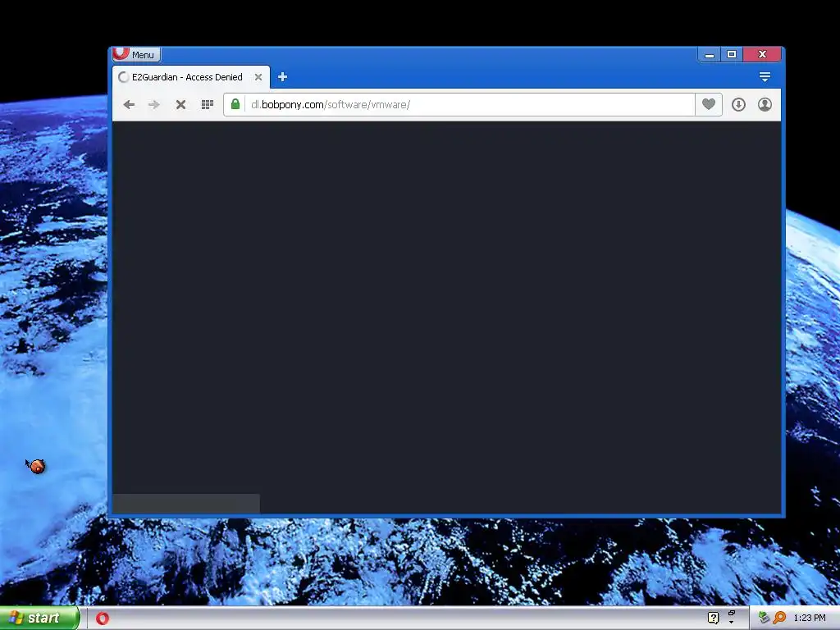Screen dimensions: 840x630
Task: Click the orange magnifier tray icon
Action: point(779,618)
